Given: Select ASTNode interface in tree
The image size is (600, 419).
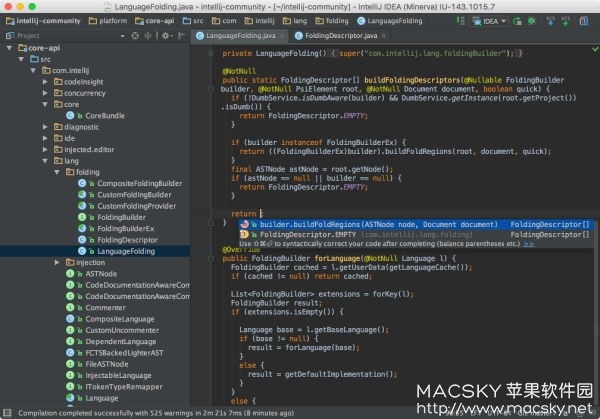Looking at the screenshot, I should click(x=101, y=274).
